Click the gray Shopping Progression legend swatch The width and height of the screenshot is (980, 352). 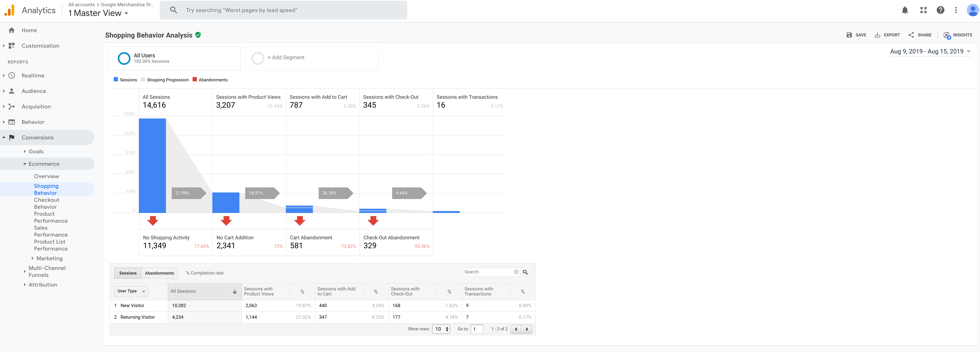[x=143, y=80]
